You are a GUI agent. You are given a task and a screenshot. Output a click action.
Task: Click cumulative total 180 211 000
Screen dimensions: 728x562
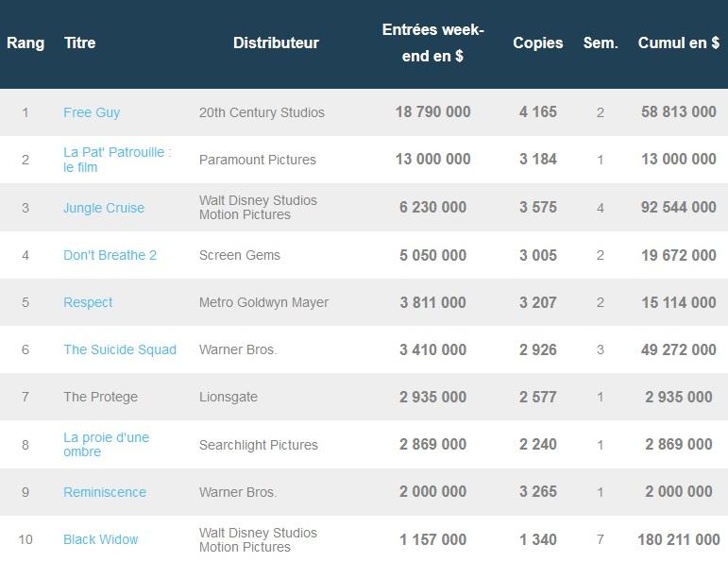(678, 539)
